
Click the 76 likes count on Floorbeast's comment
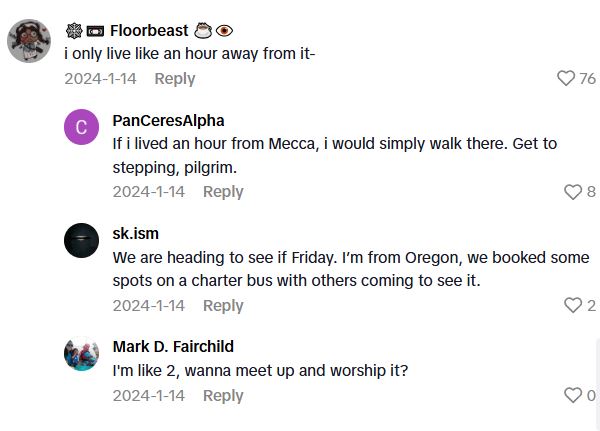pos(587,78)
